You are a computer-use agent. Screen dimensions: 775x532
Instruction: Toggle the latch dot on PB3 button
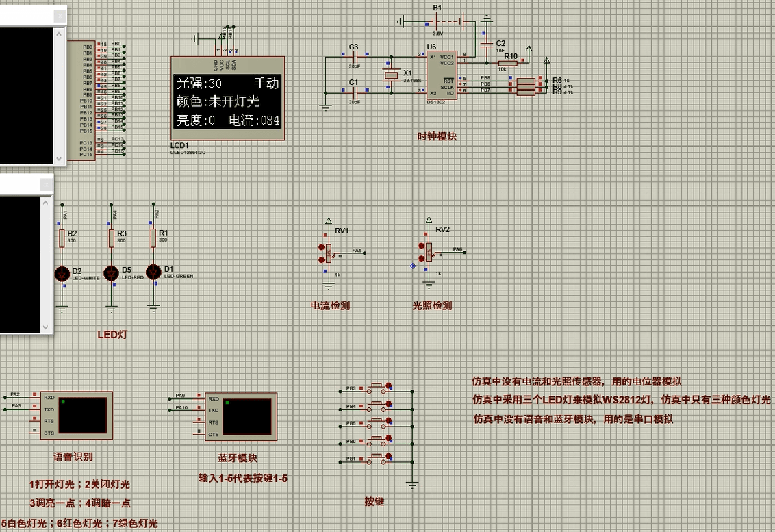[389, 385]
